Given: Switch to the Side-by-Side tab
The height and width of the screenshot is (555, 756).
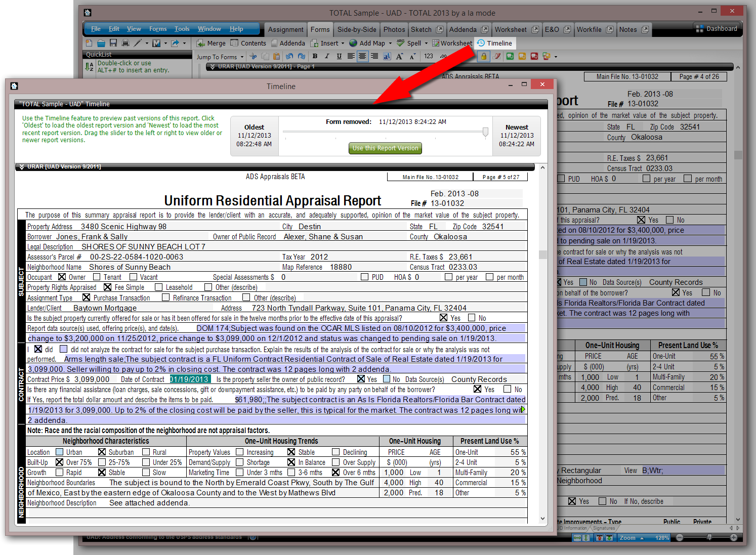Looking at the screenshot, I should 357,29.
